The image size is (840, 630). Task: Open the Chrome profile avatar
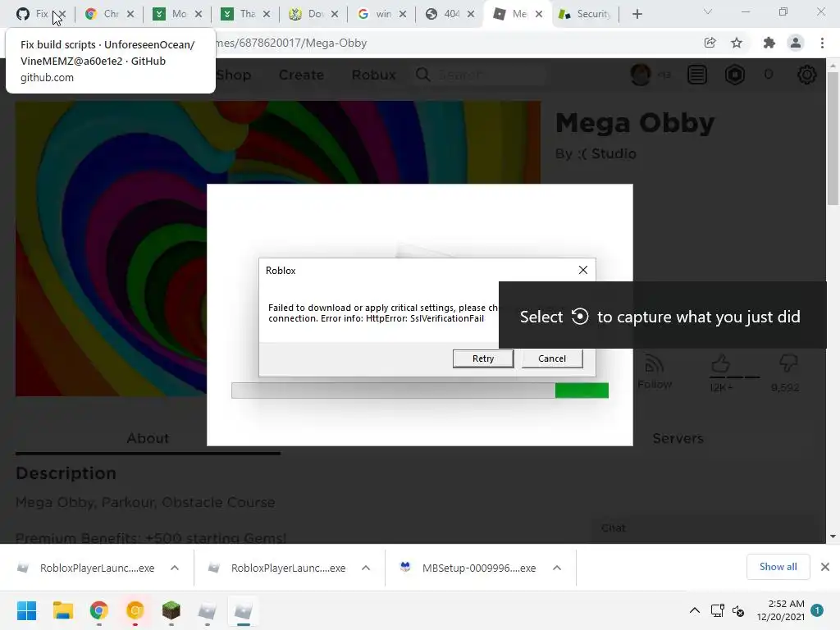pos(796,43)
